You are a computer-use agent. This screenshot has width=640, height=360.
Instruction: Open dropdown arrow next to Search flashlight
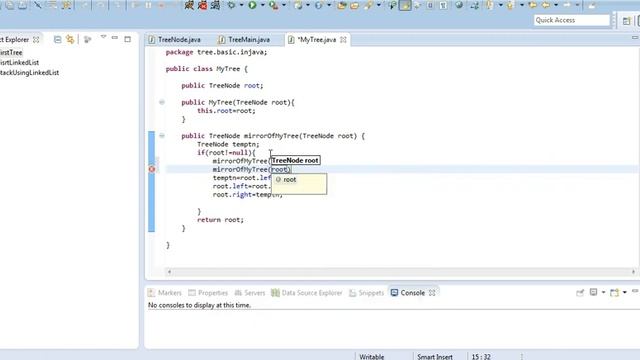tap(378, 5)
